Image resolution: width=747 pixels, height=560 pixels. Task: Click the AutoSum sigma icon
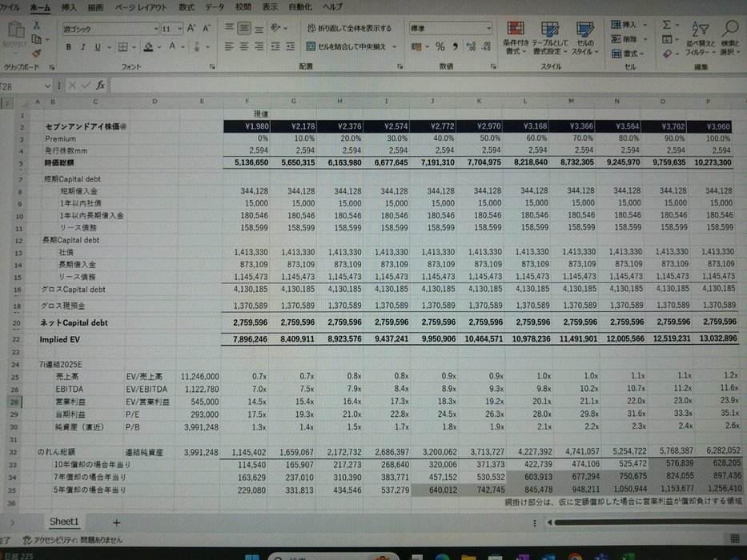pos(667,25)
